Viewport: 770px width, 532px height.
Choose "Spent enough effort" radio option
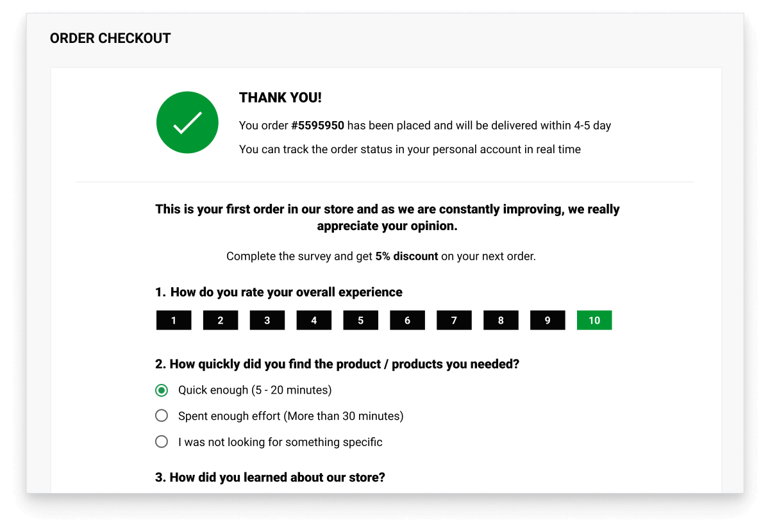(162, 416)
